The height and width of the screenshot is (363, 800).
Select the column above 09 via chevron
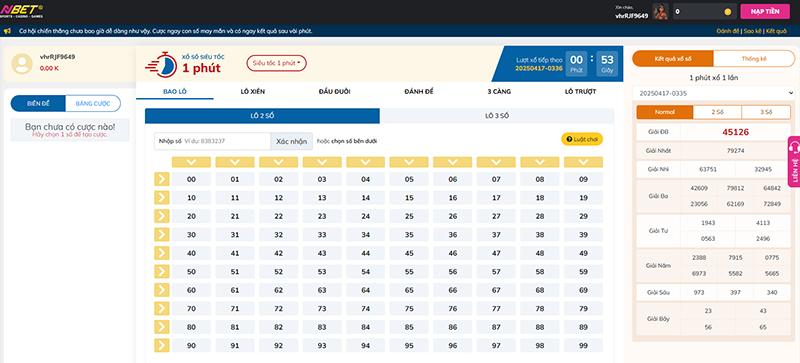pyautogui.click(x=583, y=162)
